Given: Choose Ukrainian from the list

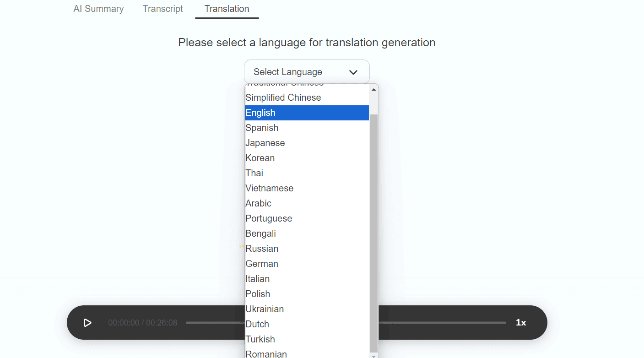Looking at the screenshot, I should pos(265,309).
